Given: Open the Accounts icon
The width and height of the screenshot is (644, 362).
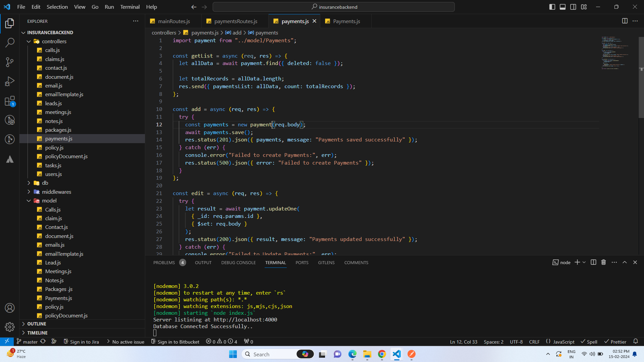Looking at the screenshot, I should 10,308.
